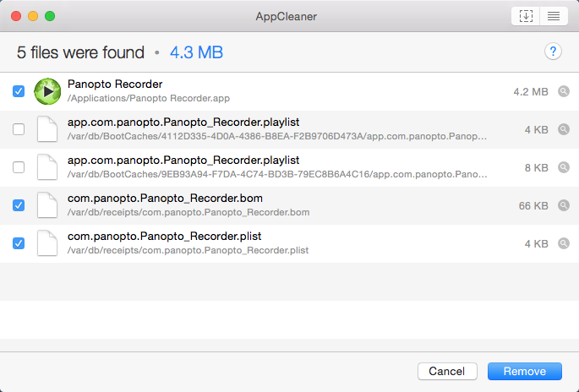579x392 pixels.
Task: Click the green fullscreen window button
Action: 50,16
